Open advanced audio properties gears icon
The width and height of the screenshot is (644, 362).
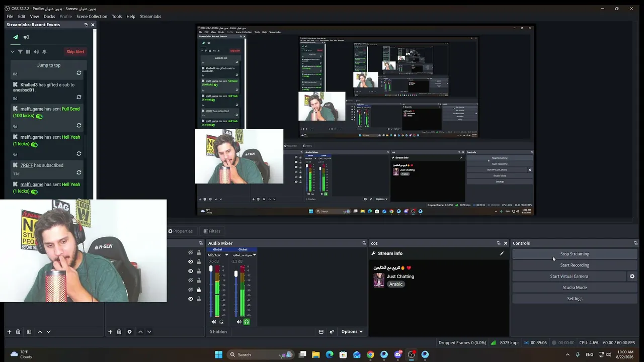pos(332,332)
